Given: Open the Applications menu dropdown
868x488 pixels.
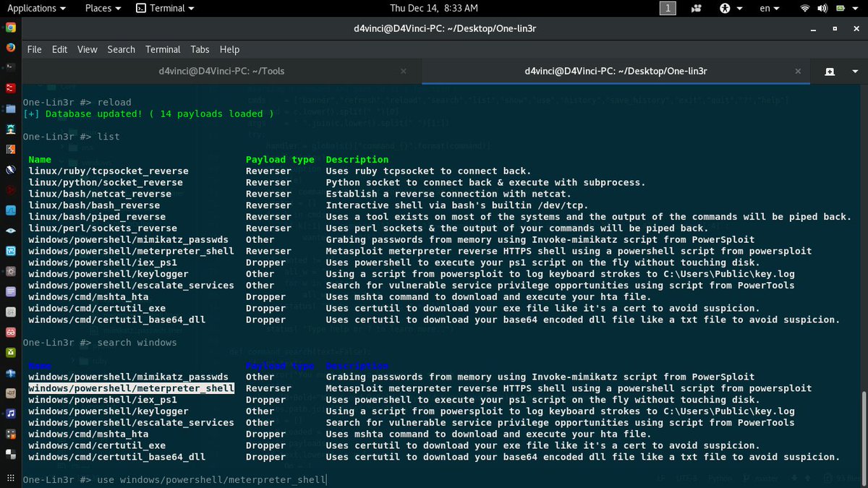Looking at the screenshot, I should (x=36, y=8).
